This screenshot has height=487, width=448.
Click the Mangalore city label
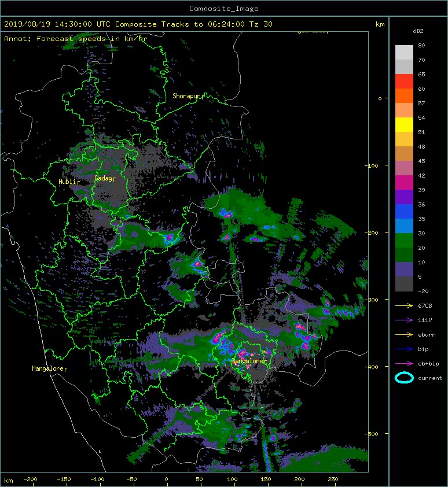49,368
